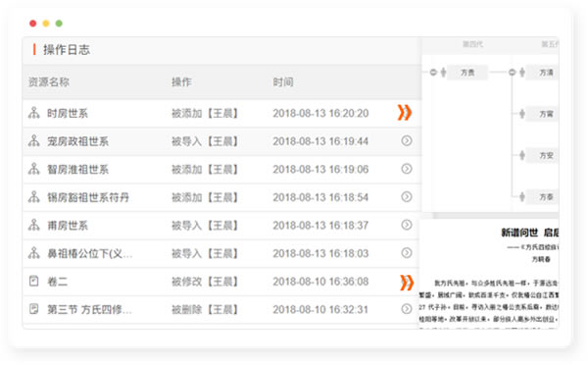
Task: Click the 资源名称 column header
Action: click(49, 81)
